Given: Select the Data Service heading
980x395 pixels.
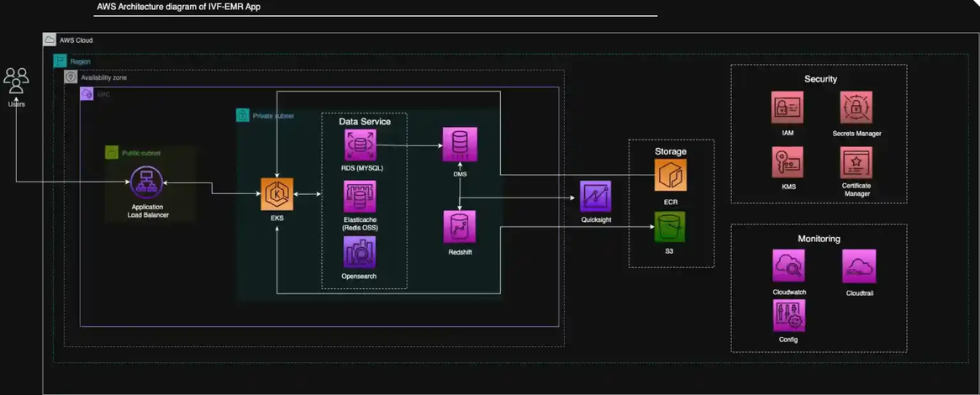Looking at the screenshot, I should coord(365,121).
